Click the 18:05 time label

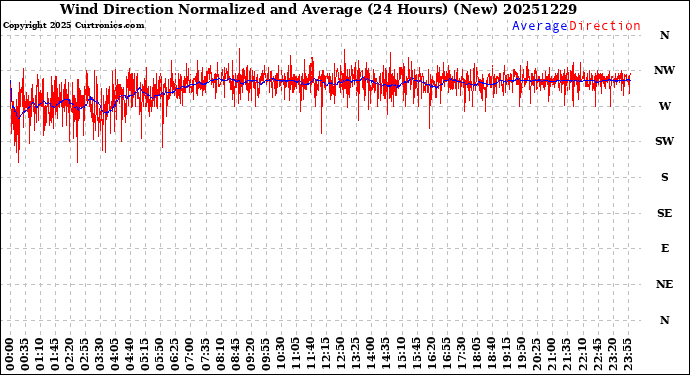click(x=477, y=354)
